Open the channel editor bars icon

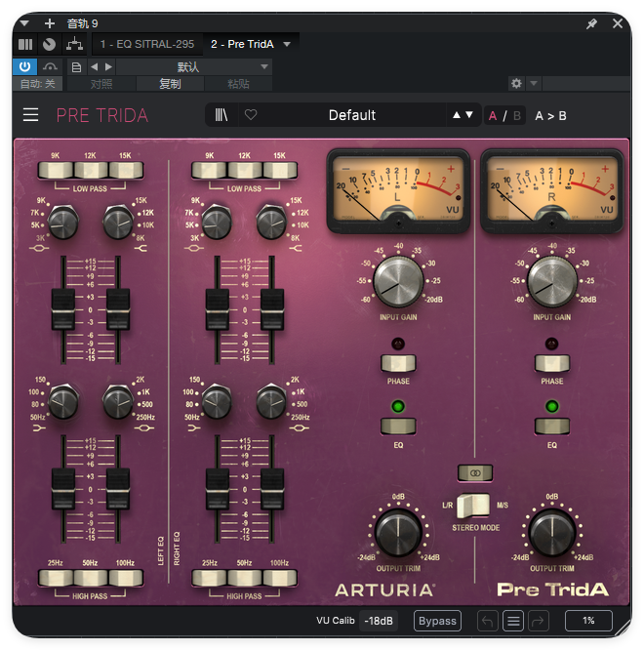click(x=25, y=44)
